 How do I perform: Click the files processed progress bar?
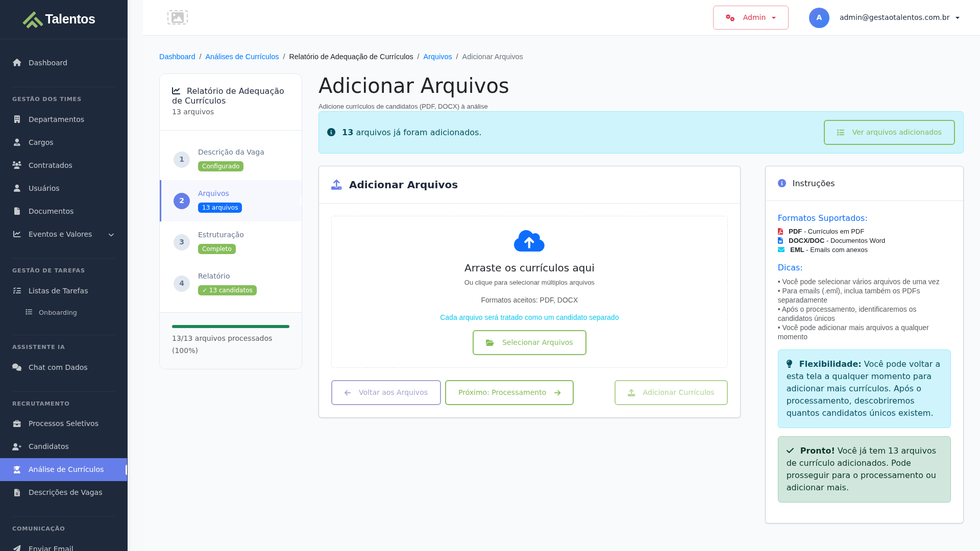click(x=230, y=327)
